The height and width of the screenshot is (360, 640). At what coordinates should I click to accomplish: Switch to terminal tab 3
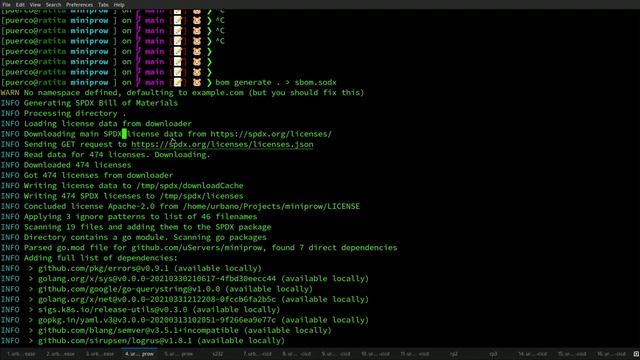100,354
